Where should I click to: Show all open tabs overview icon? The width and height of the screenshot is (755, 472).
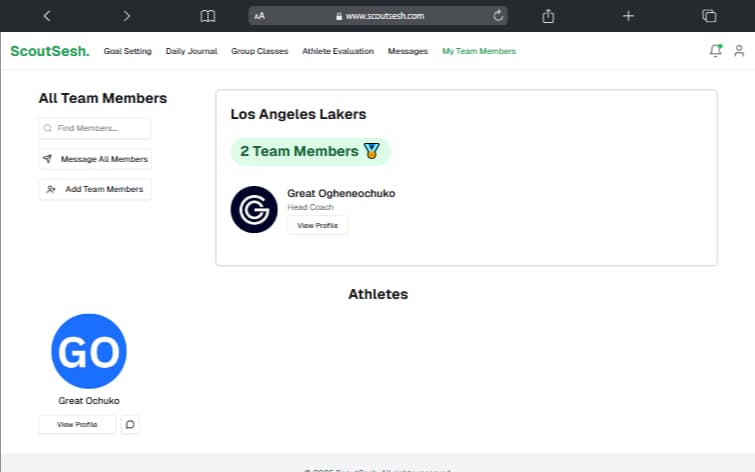[x=709, y=16]
